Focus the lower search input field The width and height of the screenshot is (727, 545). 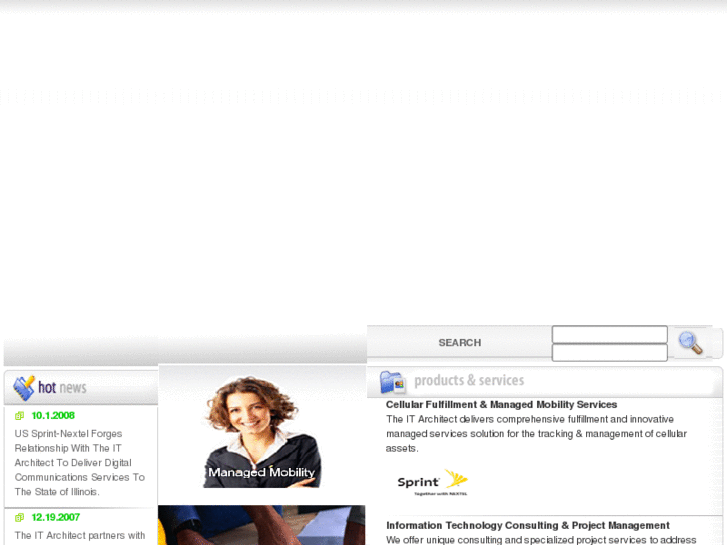[609, 352]
